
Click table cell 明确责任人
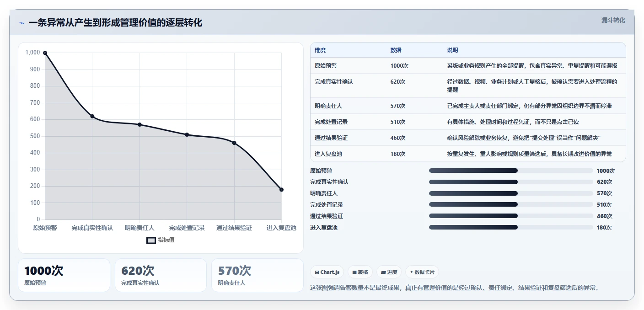click(328, 106)
